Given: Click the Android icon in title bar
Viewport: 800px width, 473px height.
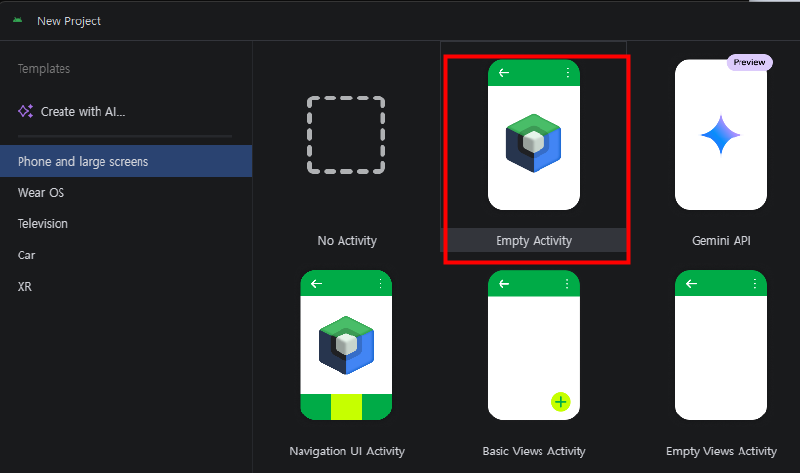Looking at the screenshot, I should [18, 20].
